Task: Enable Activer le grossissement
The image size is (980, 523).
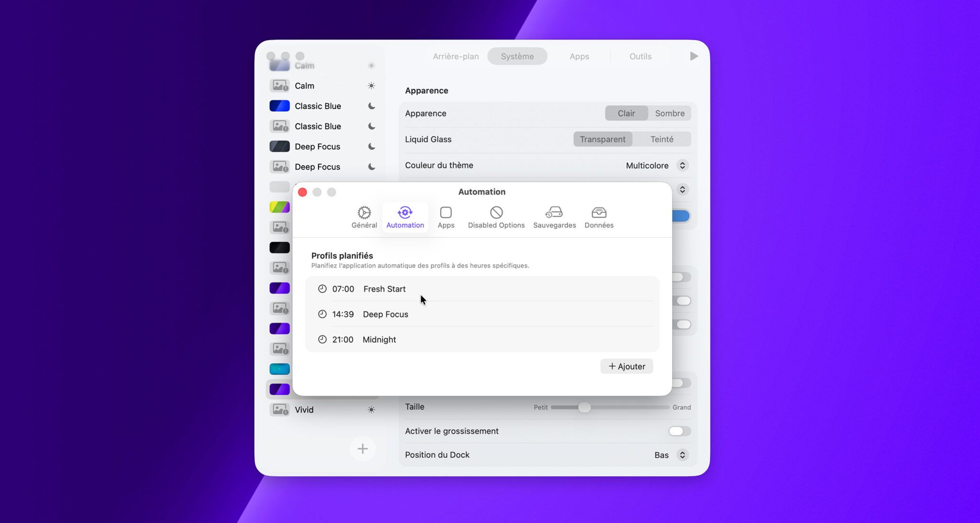Action: coord(679,431)
